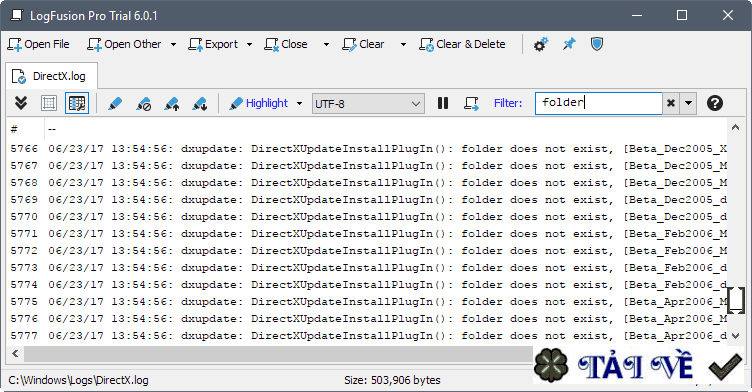Click the go-to-line arrow icon
Image resolution: width=752 pixels, height=392 pixels.
click(471, 103)
